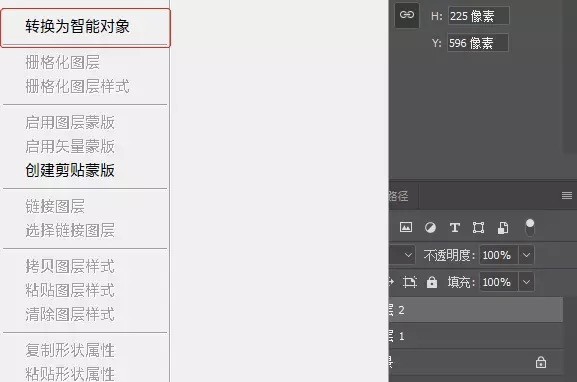
Task: Toggle the layer filtering switch
Action: [530, 228]
